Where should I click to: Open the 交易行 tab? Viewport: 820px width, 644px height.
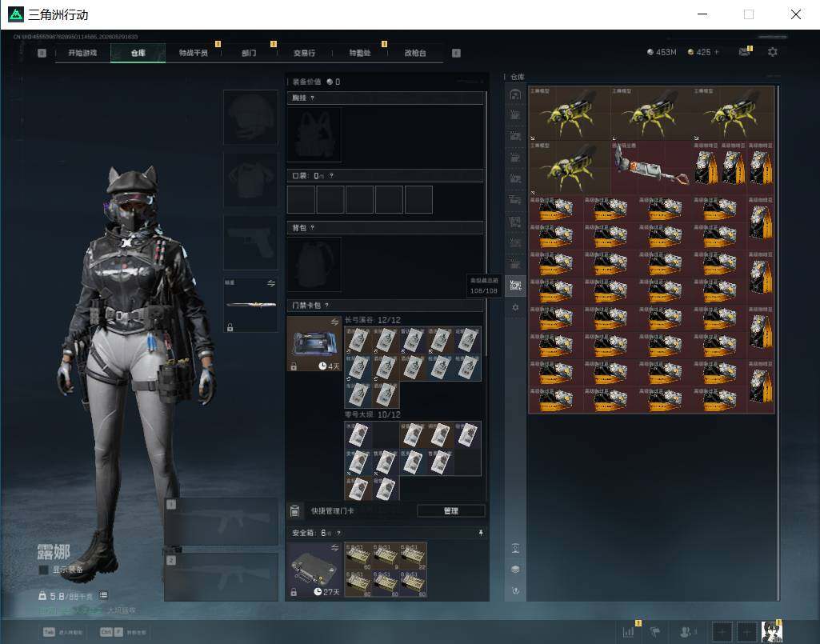304,53
